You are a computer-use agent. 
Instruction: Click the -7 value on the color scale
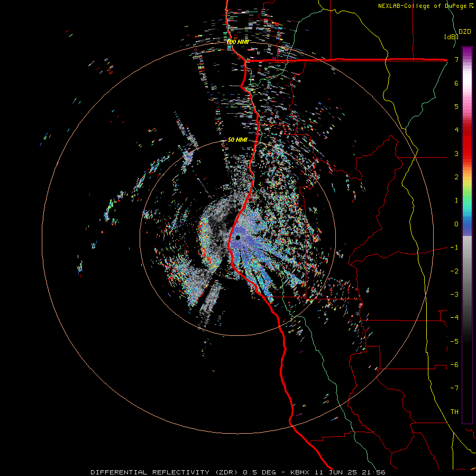pyautogui.click(x=454, y=388)
